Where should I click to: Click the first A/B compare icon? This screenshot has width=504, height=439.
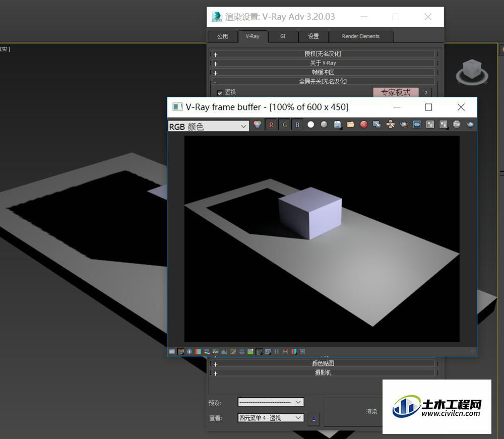coord(430,124)
